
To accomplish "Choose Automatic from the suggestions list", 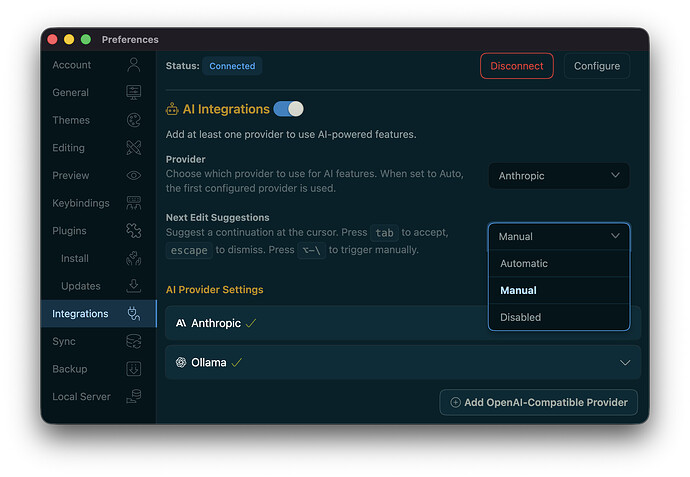I will [x=559, y=264].
